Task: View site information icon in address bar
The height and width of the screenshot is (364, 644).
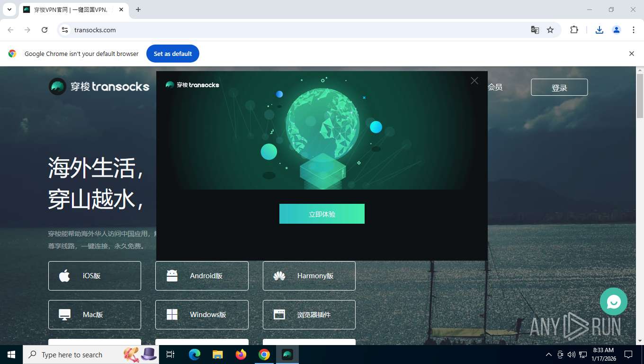Action: point(65,30)
